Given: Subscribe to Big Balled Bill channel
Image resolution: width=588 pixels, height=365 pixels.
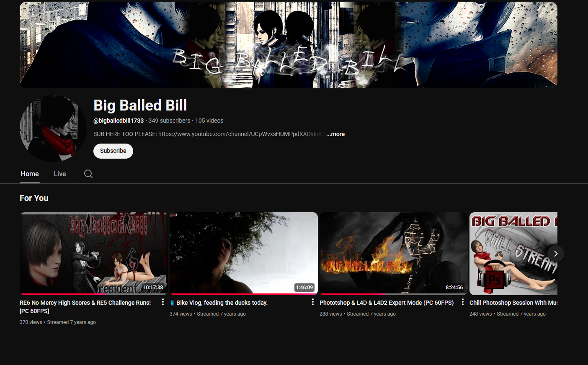Looking at the screenshot, I should click(113, 151).
